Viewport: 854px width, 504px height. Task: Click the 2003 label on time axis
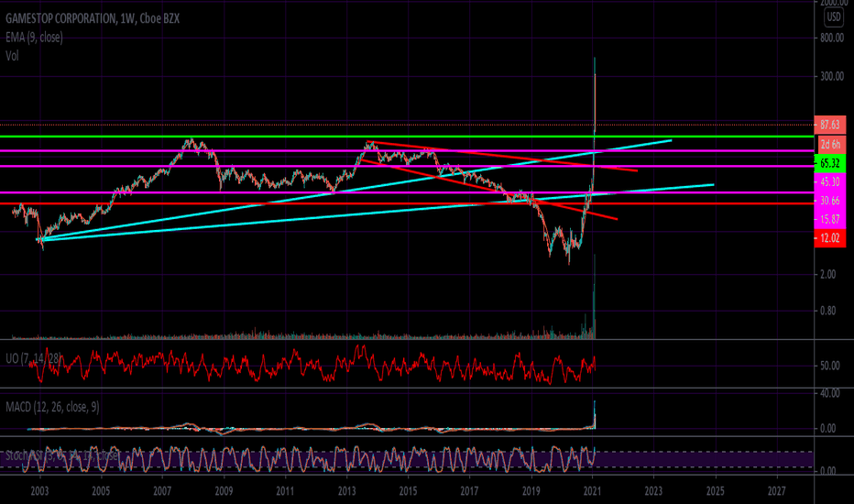(x=39, y=491)
